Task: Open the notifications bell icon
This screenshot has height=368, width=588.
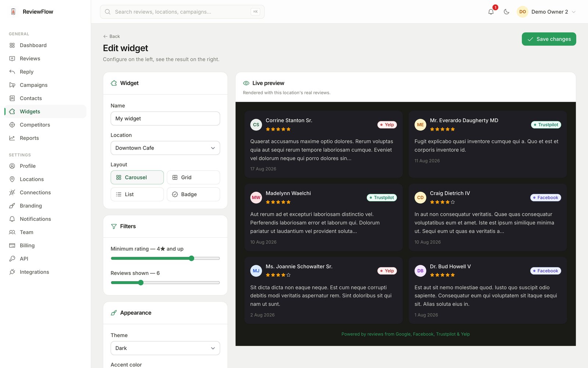Action: pos(491,12)
